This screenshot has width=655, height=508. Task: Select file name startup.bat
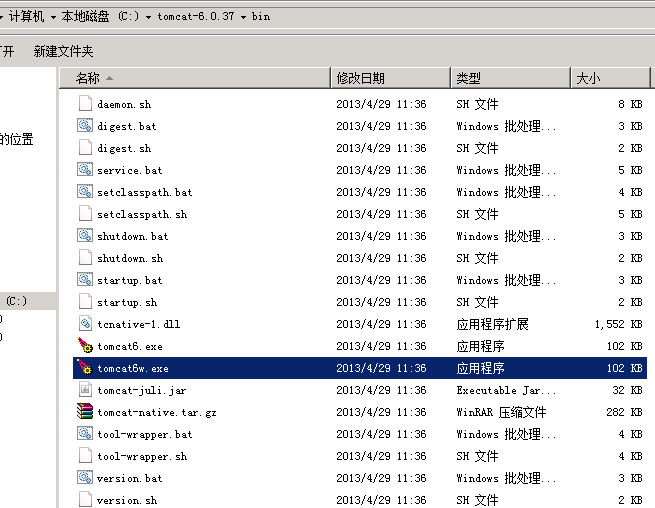pos(129,280)
